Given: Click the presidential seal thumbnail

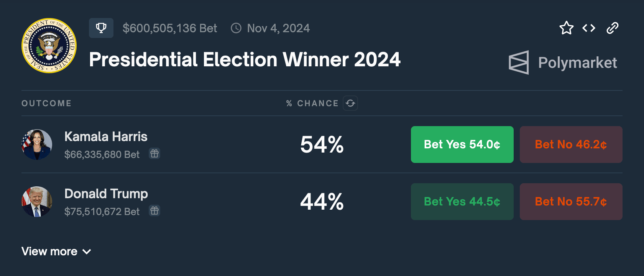Looking at the screenshot, I should [x=49, y=46].
